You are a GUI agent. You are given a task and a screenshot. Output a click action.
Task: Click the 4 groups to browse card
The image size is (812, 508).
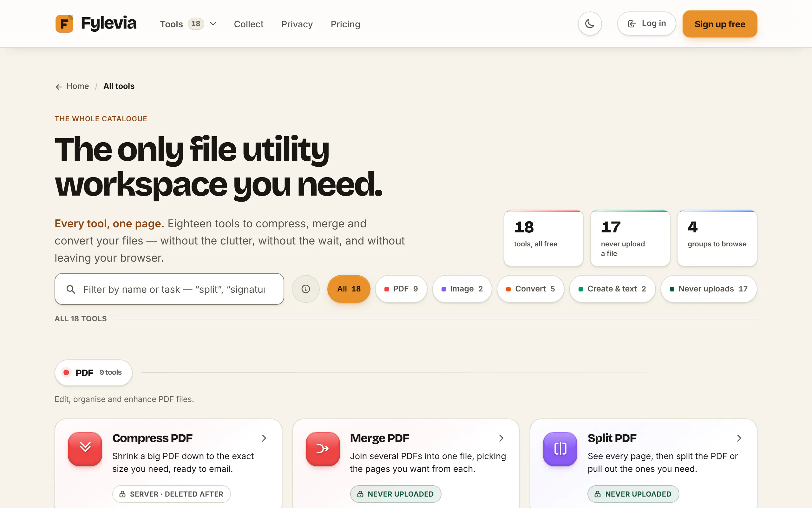(x=717, y=238)
